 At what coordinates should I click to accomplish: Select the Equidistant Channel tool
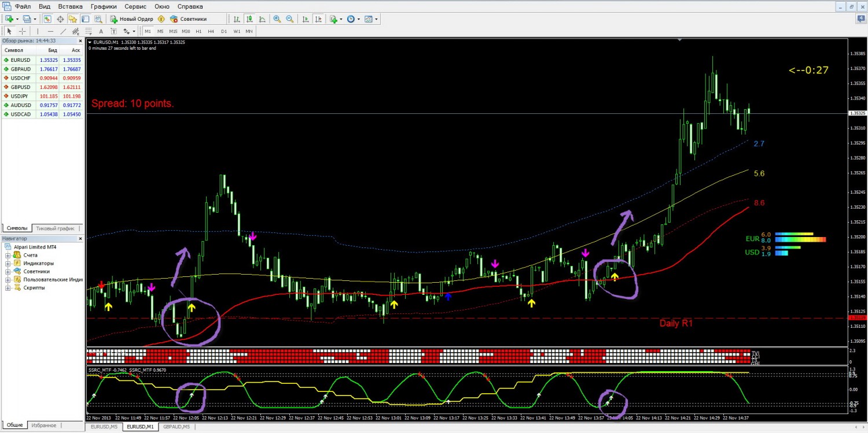76,31
